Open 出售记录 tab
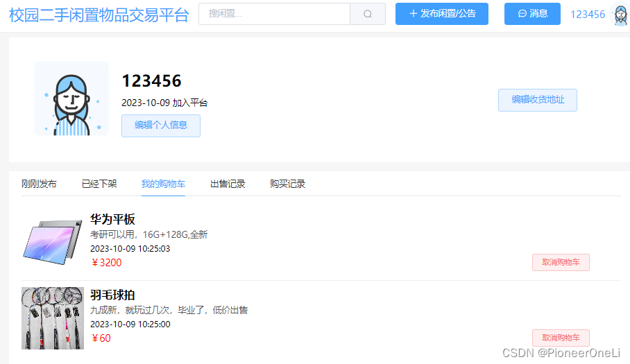 click(x=228, y=184)
